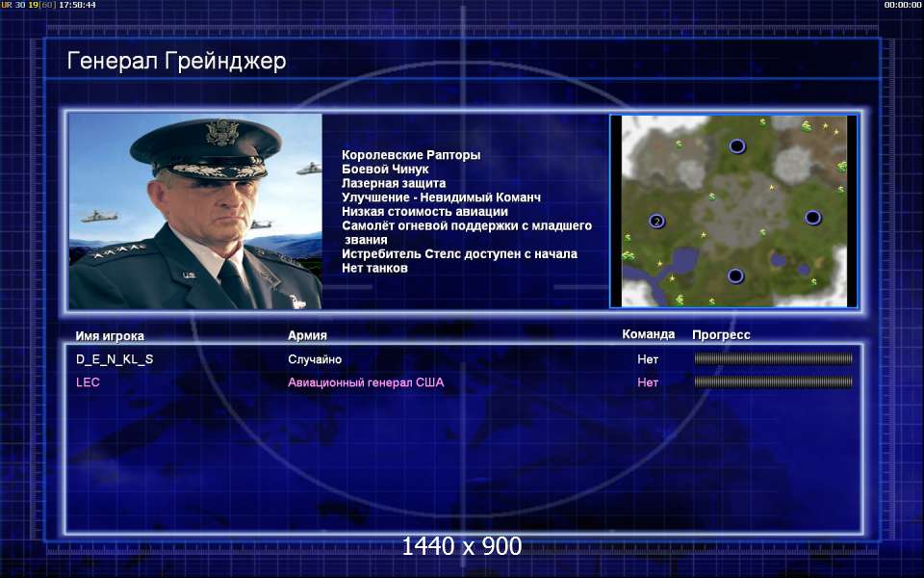Image resolution: width=924 pixels, height=578 pixels.
Task: Click the 00:00:00 timer display
Action: tap(902, 5)
